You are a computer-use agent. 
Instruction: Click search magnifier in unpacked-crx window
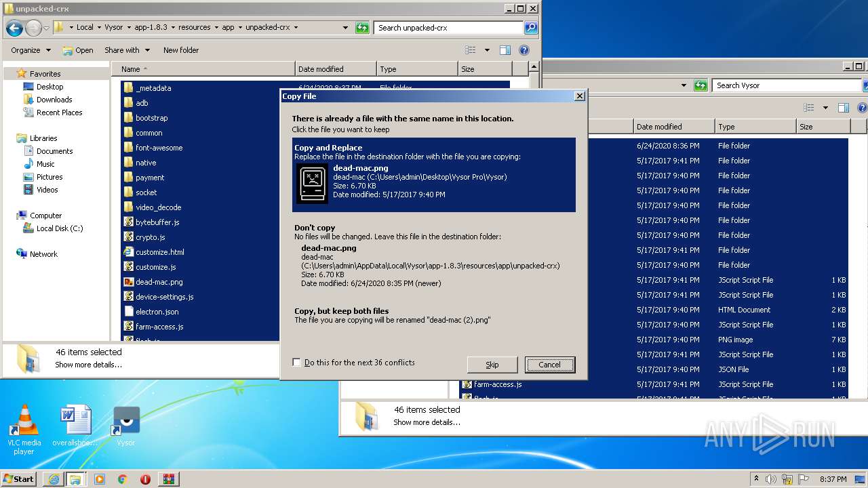click(531, 28)
